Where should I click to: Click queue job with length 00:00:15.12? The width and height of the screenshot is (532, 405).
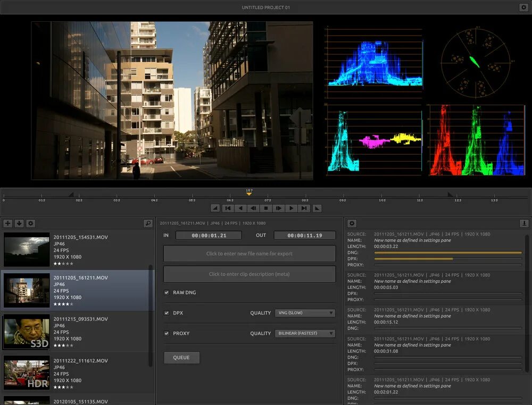click(435, 319)
